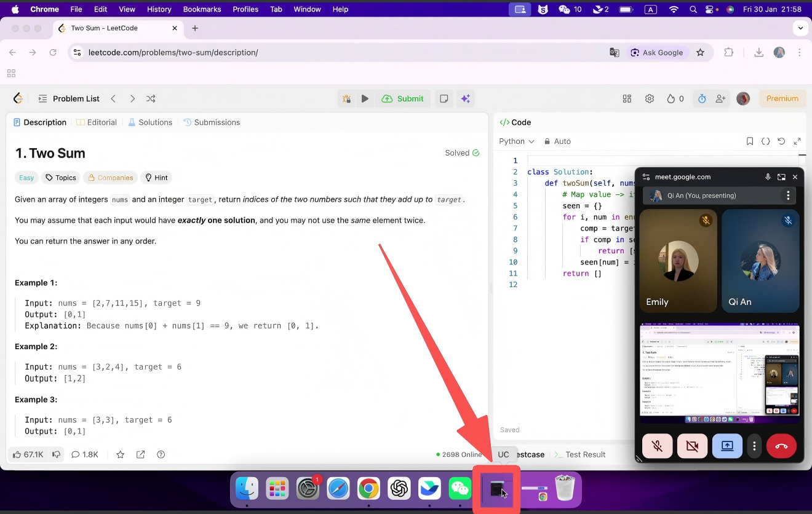Toggle screen presenting button in Meet
812x514 pixels.
tap(727, 446)
